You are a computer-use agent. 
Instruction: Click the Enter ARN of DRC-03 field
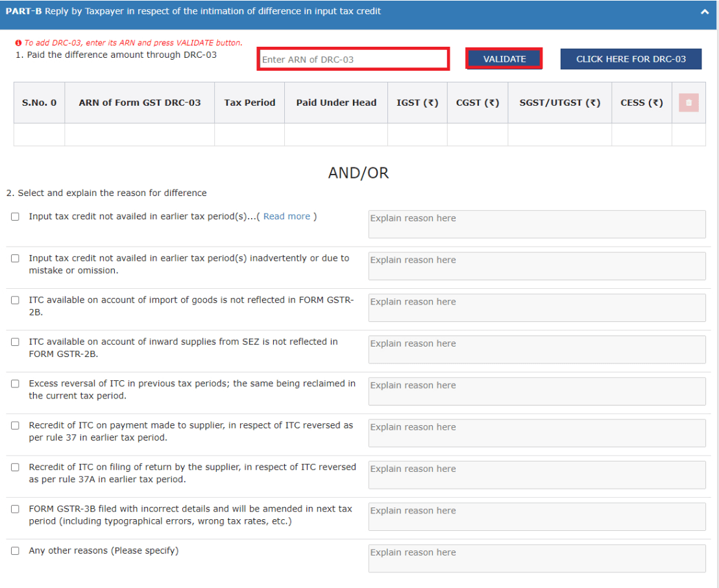(353, 58)
